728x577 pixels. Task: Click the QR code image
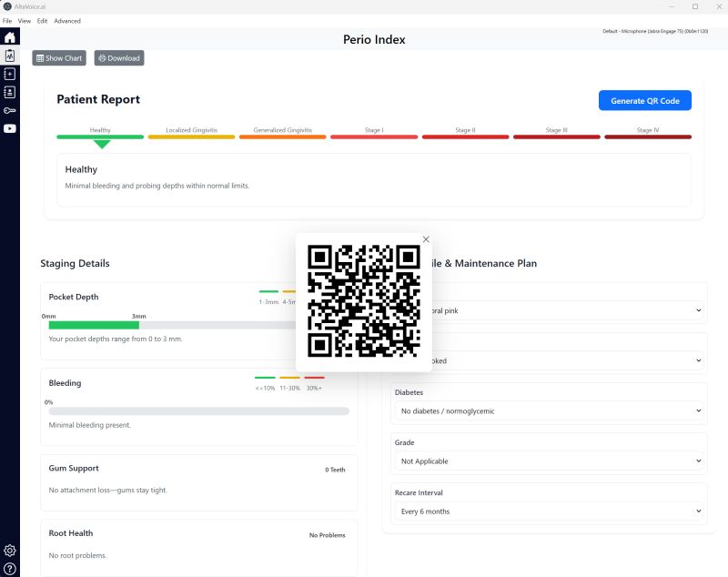pyautogui.click(x=364, y=301)
